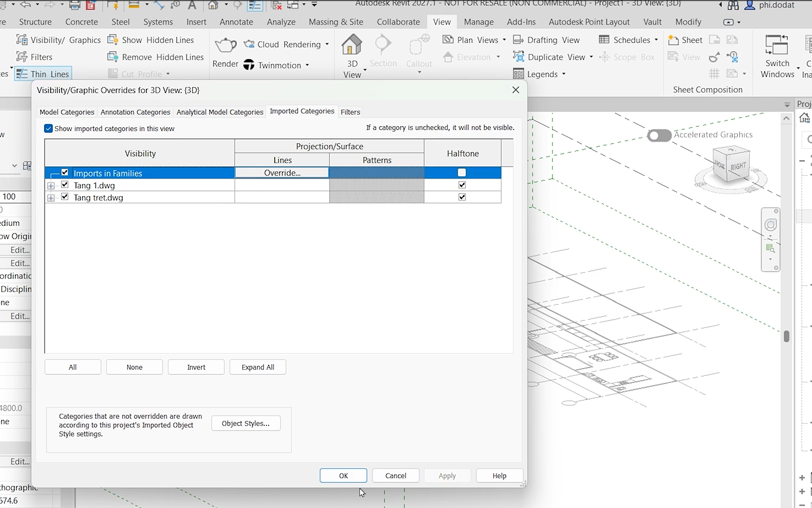Open the Filters tab in dialog
The image size is (812, 508).
click(351, 112)
